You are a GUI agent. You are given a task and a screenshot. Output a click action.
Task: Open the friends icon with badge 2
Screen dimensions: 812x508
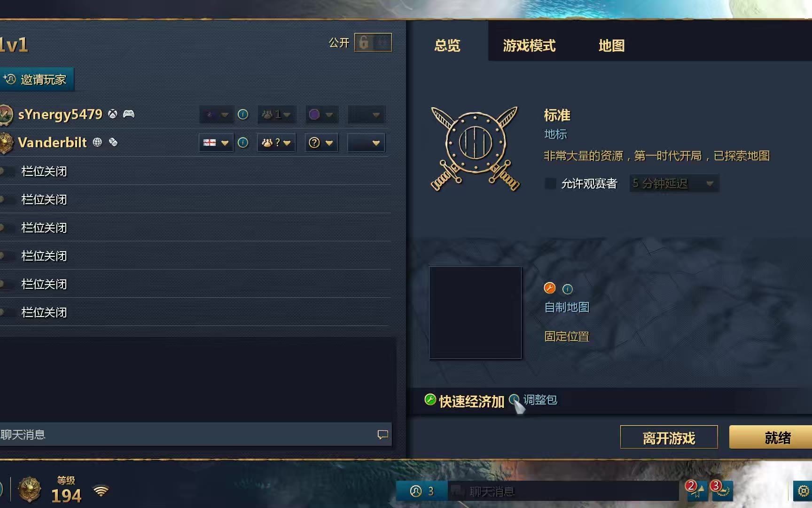[x=696, y=490]
